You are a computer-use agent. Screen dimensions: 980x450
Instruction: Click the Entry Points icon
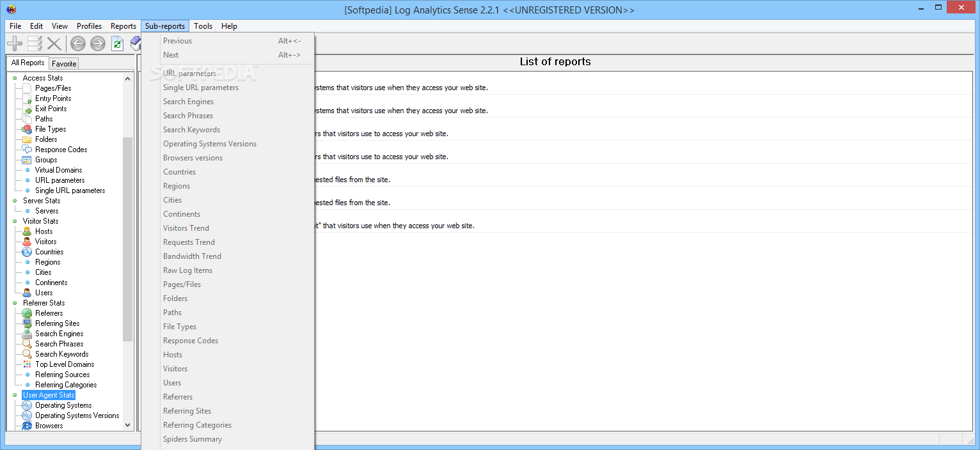27,98
